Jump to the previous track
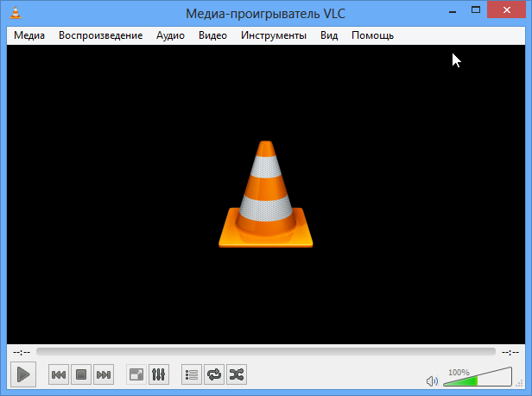Image resolution: width=532 pixels, height=396 pixels. pos(59,374)
